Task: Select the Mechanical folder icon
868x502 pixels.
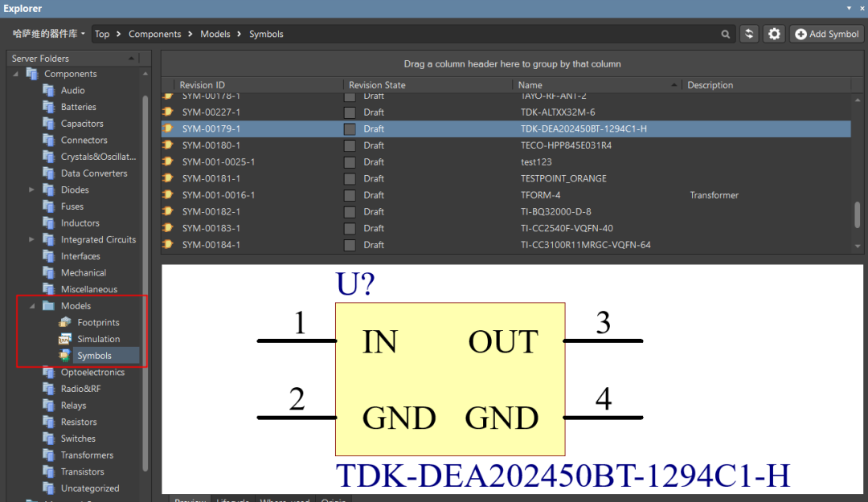Action: pos(49,273)
